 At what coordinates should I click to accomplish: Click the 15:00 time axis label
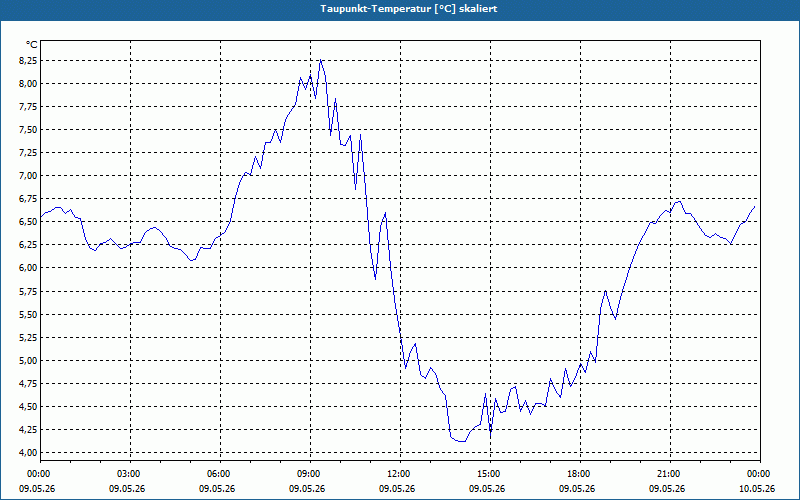click(x=491, y=474)
